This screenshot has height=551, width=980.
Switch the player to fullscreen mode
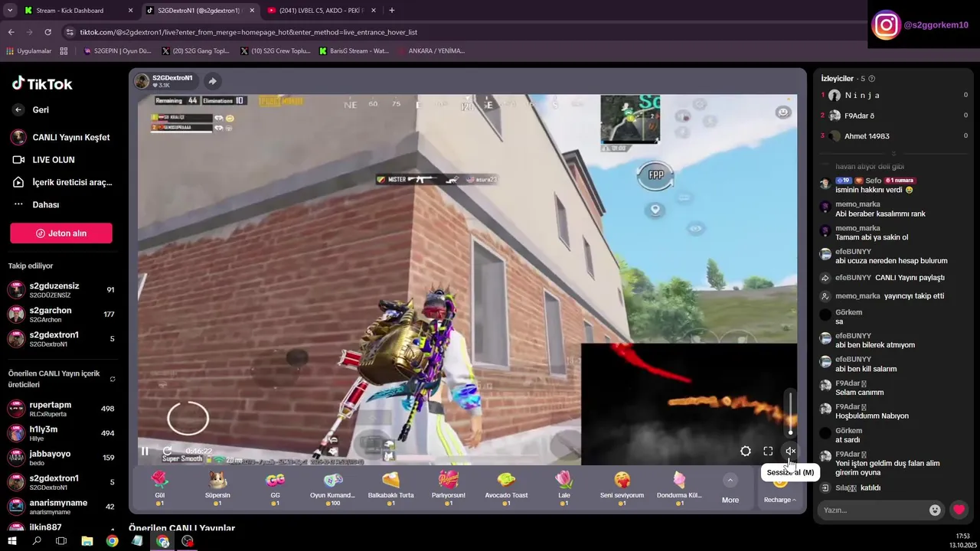tap(768, 452)
